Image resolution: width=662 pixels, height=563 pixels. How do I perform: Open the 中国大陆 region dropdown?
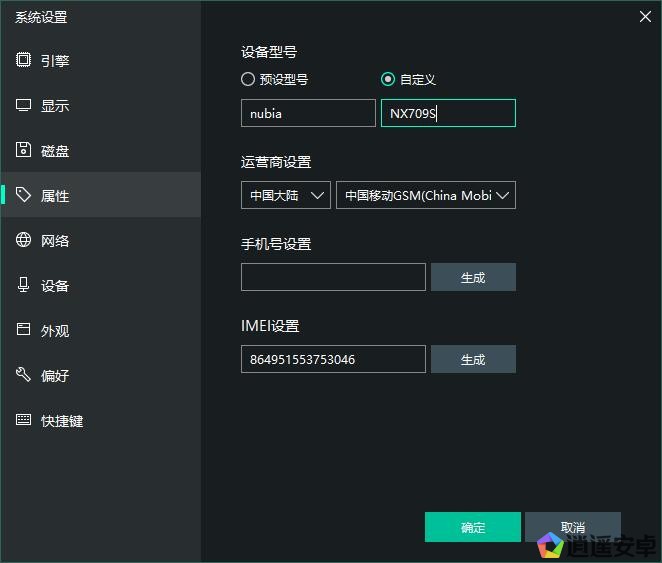(x=285, y=195)
